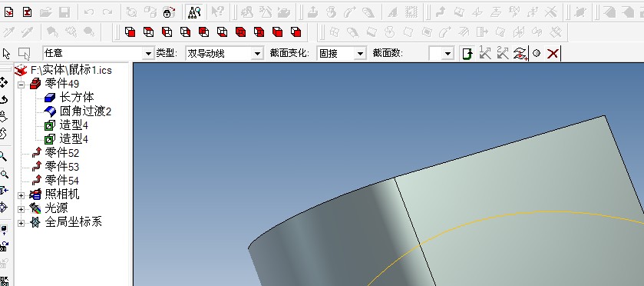
Task: Select the pan four-arrow view tool
Action: [4, 82]
